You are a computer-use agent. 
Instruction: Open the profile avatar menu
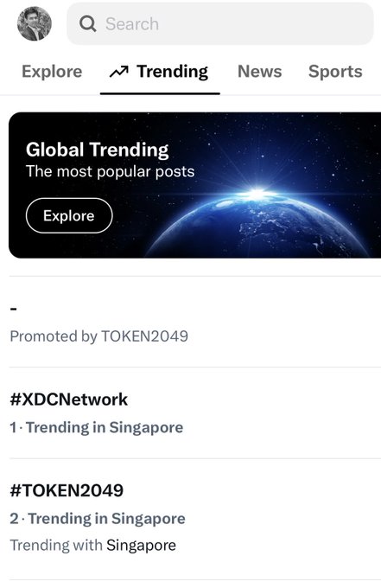pos(34,23)
